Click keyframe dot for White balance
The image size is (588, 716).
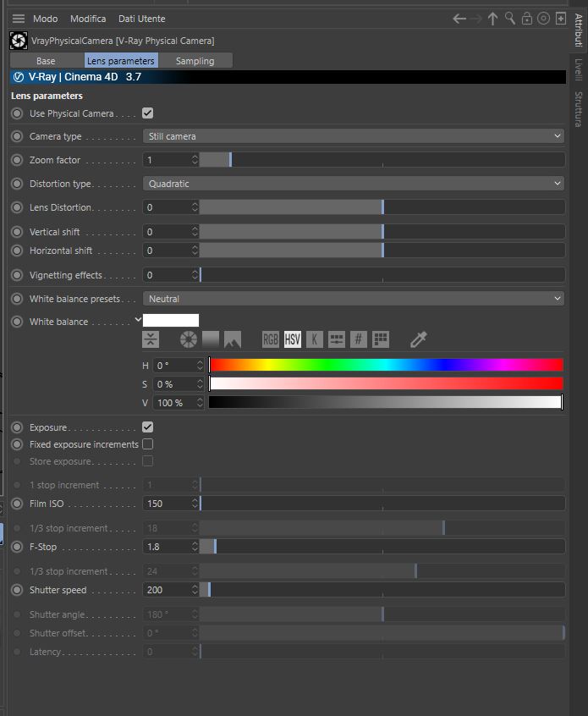tap(17, 322)
